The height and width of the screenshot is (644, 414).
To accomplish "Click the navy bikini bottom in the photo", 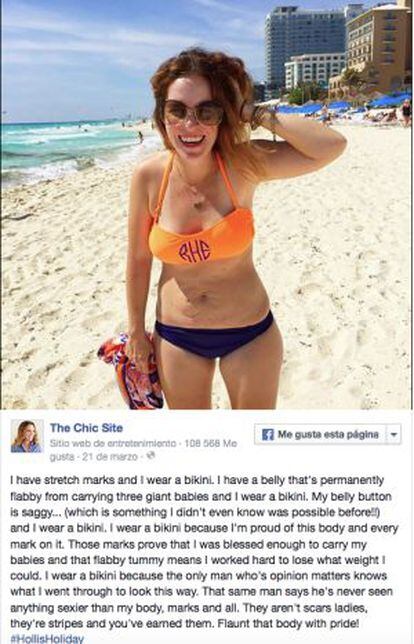I will click(x=214, y=336).
